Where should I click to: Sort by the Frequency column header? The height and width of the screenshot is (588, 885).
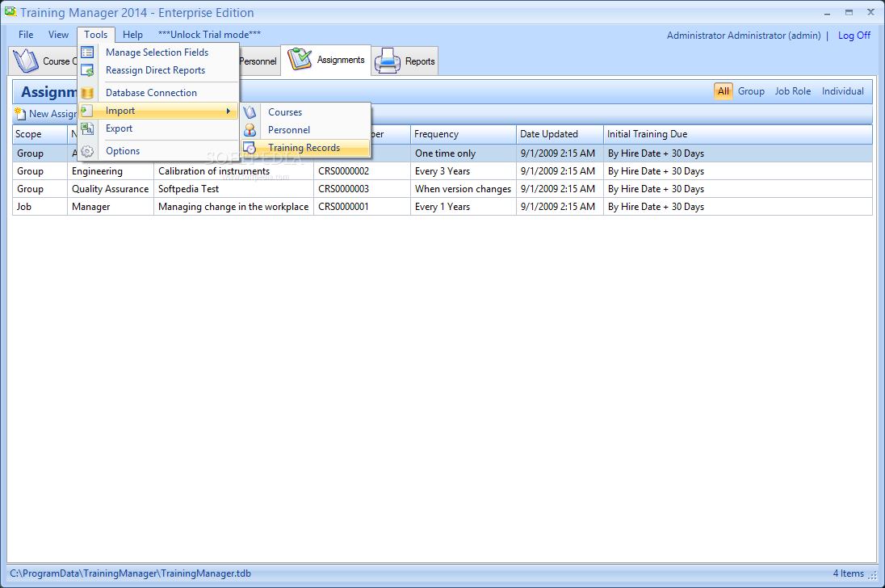(463, 134)
